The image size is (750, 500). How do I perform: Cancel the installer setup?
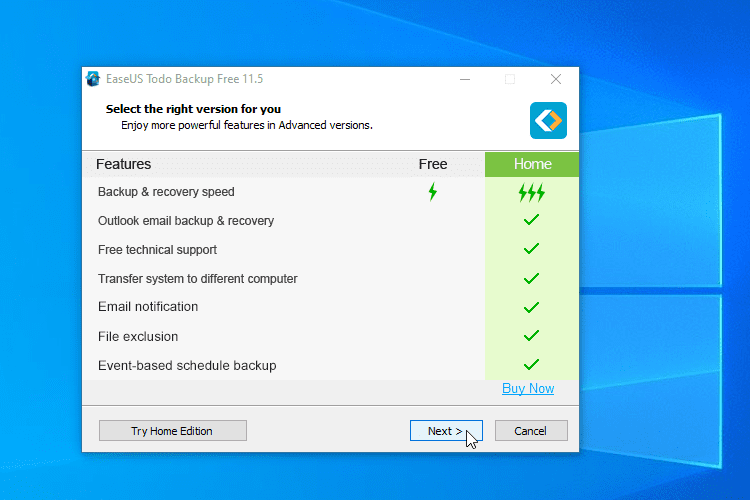(531, 431)
